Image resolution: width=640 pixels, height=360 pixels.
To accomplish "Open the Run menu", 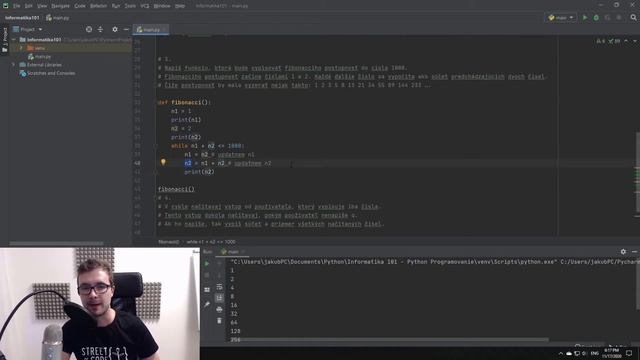I will pyautogui.click(x=116, y=6).
